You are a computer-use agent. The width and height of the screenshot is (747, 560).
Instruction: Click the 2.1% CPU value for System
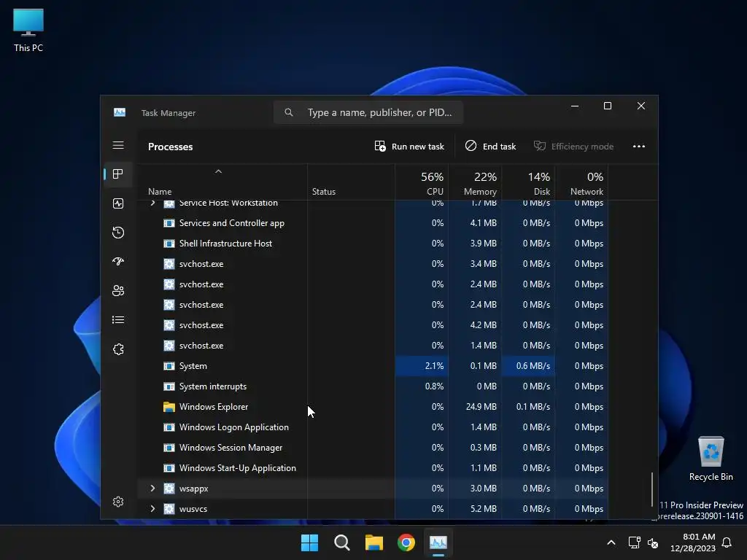434,366
